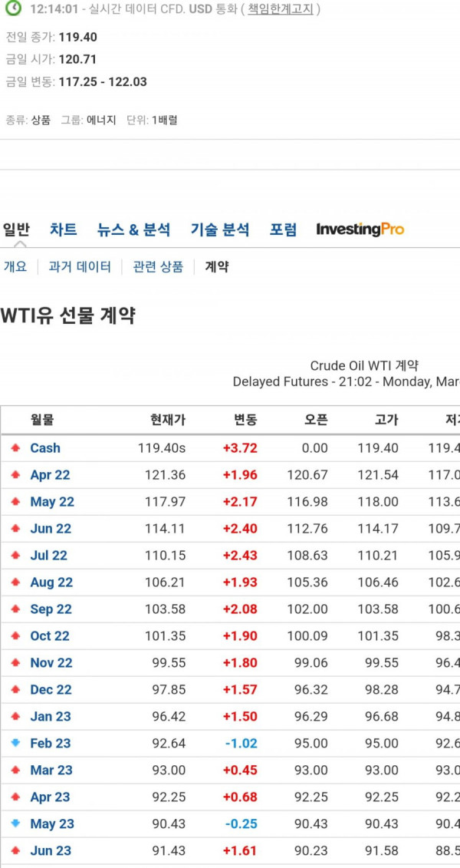Click the blue down arrow beside May 23
460x868 pixels.
pyautogui.click(x=15, y=823)
